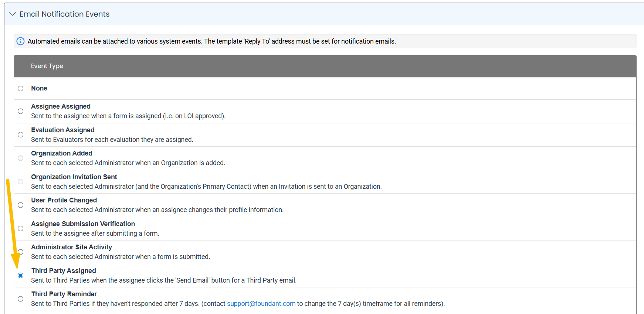The width and height of the screenshot is (644, 314).
Task: Click the Organization Invitation Sent title
Action: pos(74,177)
